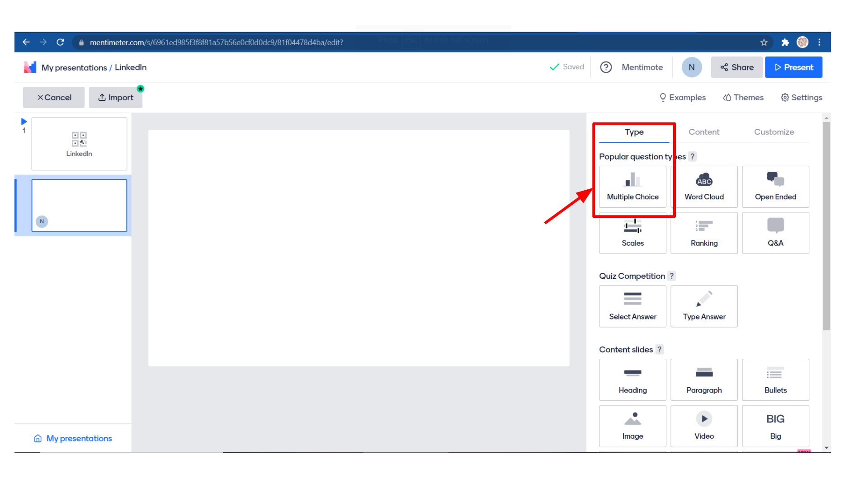Open the Popular question types help tooltip
The width and height of the screenshot is (868, 488).
pos(693,156)
